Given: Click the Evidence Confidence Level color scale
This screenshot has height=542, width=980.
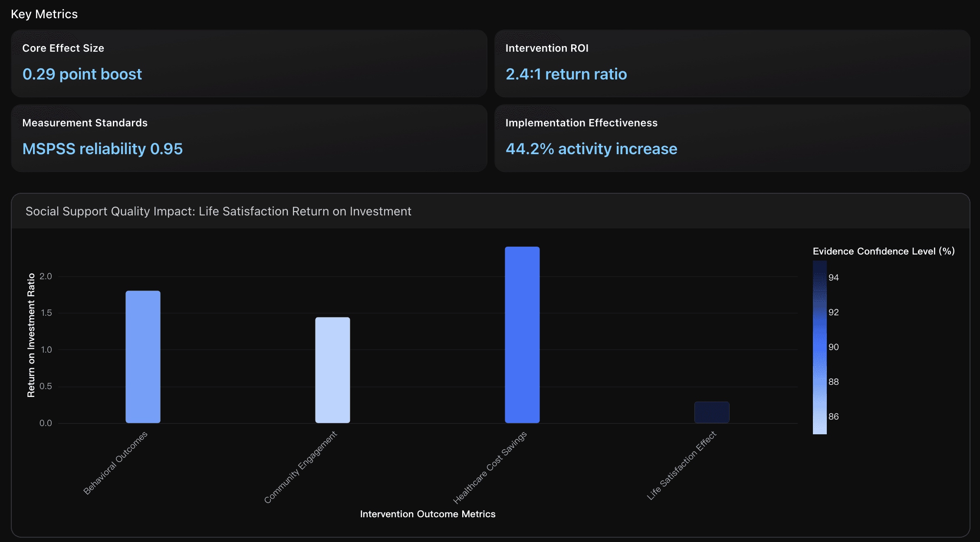Looking at the screenshot, I should [x=819, y=347].
